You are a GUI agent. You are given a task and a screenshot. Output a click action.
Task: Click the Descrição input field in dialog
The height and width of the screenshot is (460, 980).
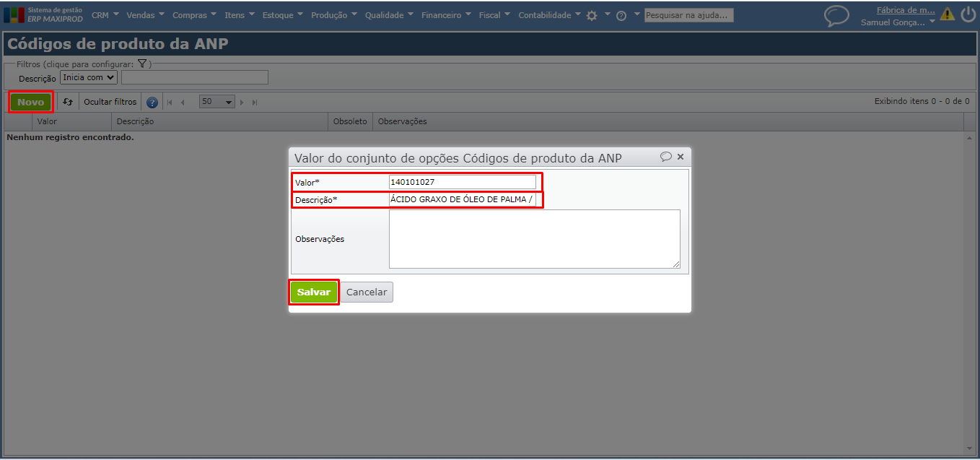463,199
